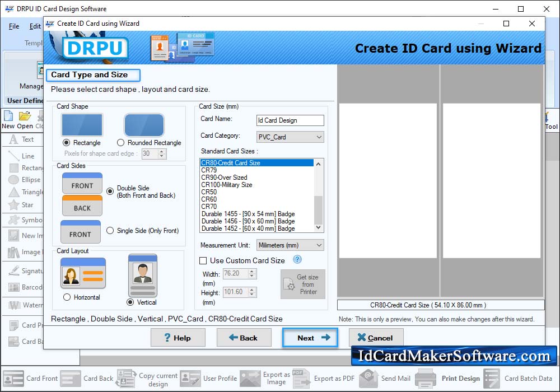
Task: Click the Rectangle card shape preview
Action: point(82,125)
